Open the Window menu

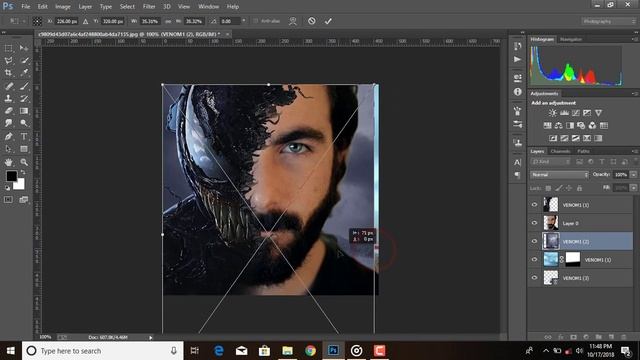point(208,7)
